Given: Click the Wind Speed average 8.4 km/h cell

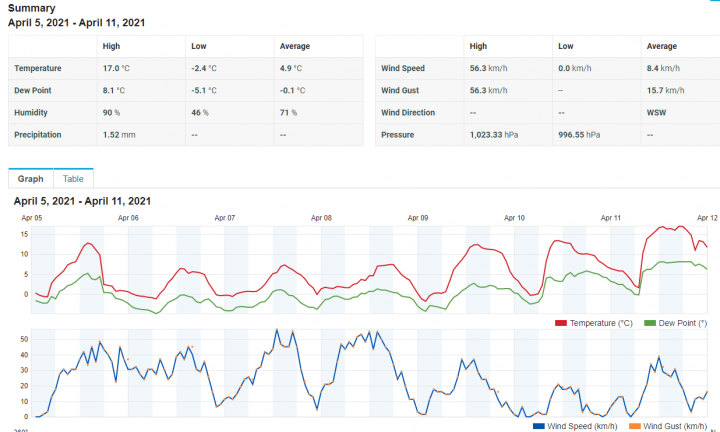Looking at the screenshot, I should point(663,68).
